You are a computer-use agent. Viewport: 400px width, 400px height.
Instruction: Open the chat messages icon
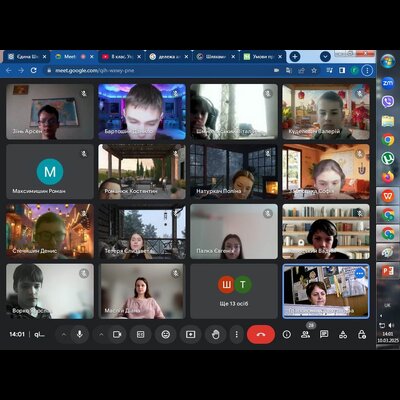[x=324, y=334]
